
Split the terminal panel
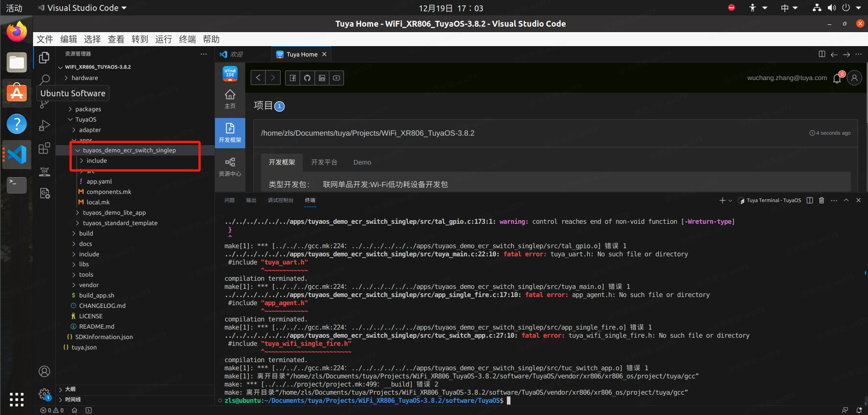click(x=810, y=200)
